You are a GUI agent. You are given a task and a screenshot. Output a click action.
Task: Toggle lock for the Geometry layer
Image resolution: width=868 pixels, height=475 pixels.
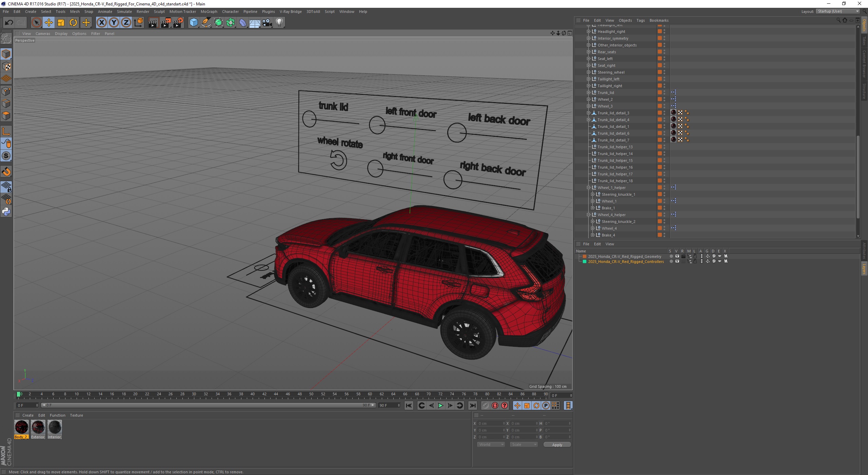[695, 256]
